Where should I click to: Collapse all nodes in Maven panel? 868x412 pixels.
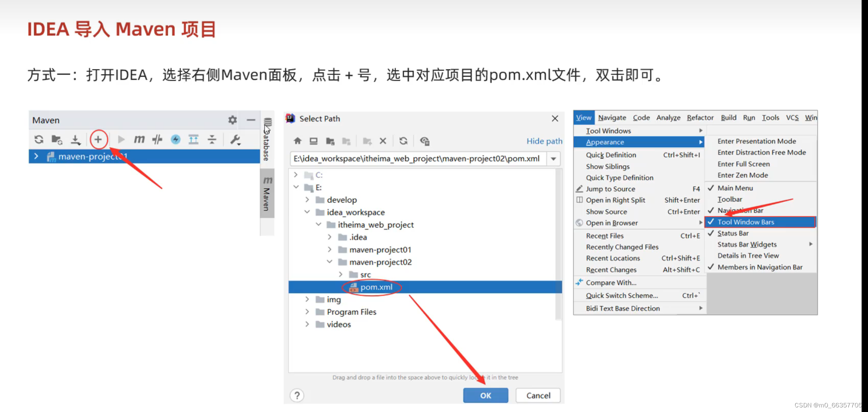pos(212,140)
